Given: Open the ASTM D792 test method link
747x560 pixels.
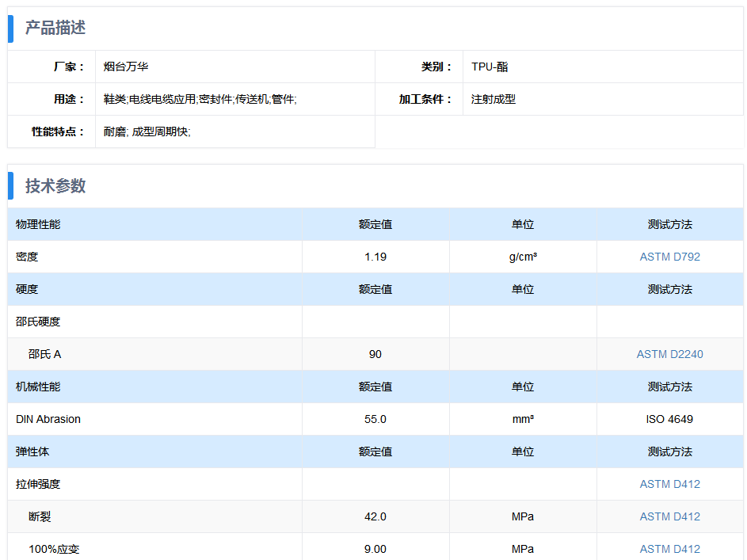Looking at the screenshot, I should pyautogui.click(x=669, y=257).
